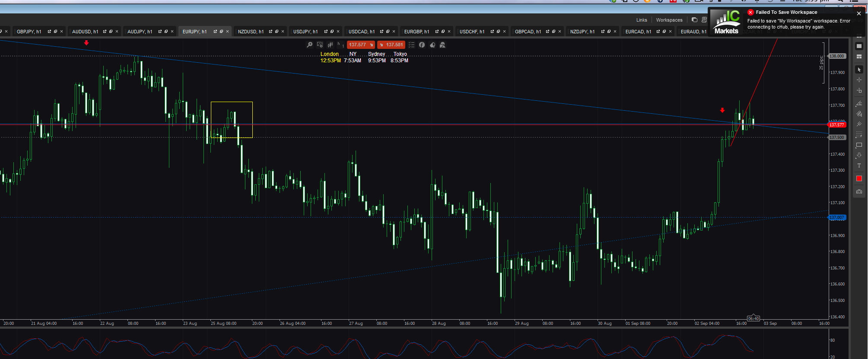
Task: Open the red drawing color swatch
Action: click(859, 179)
